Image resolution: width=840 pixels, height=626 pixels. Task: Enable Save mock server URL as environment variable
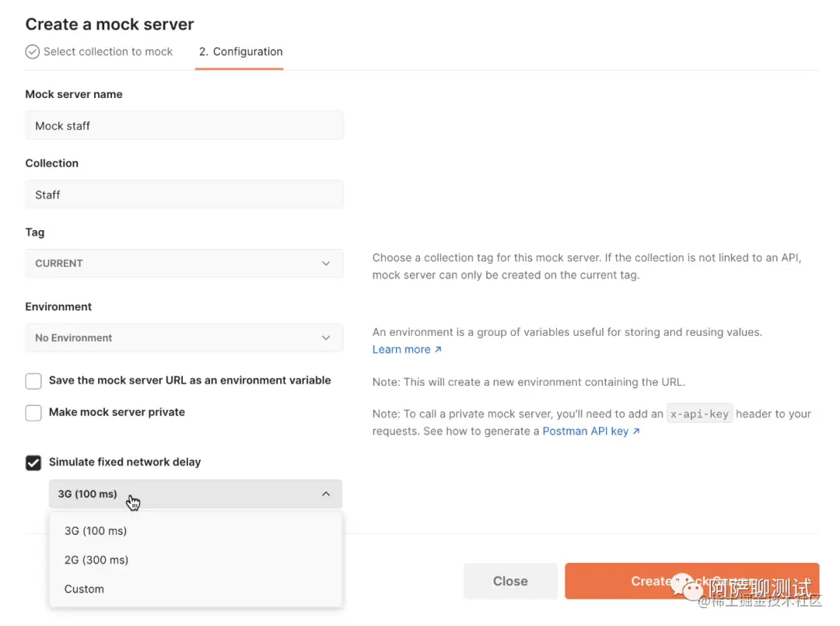(x=33, y=381)
